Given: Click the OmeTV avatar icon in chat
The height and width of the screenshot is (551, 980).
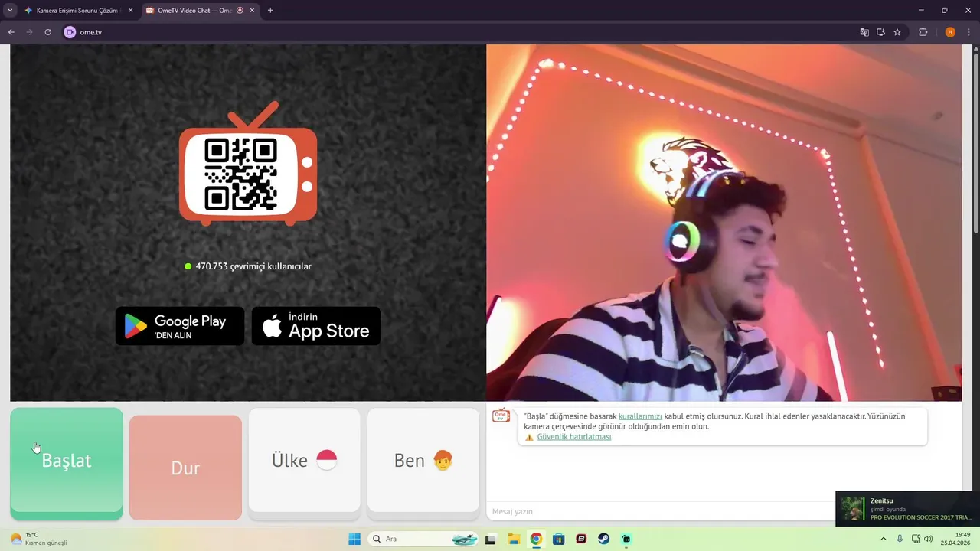Looking at the screenshot, I should tap(501, 416).
